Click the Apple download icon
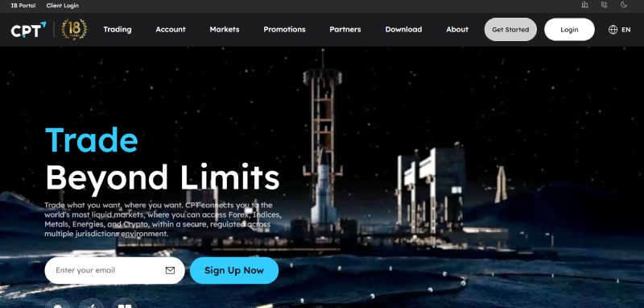This screenshot has width=644, height=308. (91, 304)
